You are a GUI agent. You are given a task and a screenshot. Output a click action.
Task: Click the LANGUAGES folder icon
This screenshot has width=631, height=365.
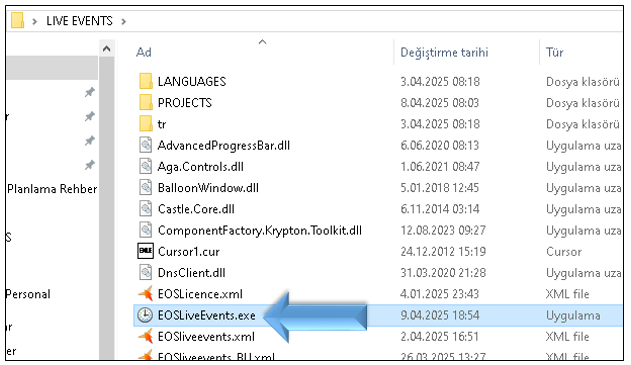coord(146,81)
